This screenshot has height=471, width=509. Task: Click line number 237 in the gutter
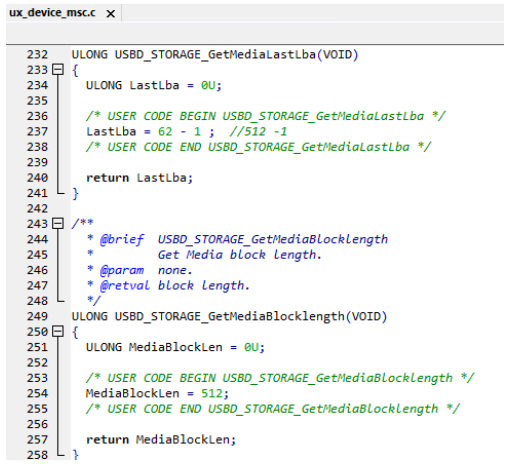click(x=37, y=131)
